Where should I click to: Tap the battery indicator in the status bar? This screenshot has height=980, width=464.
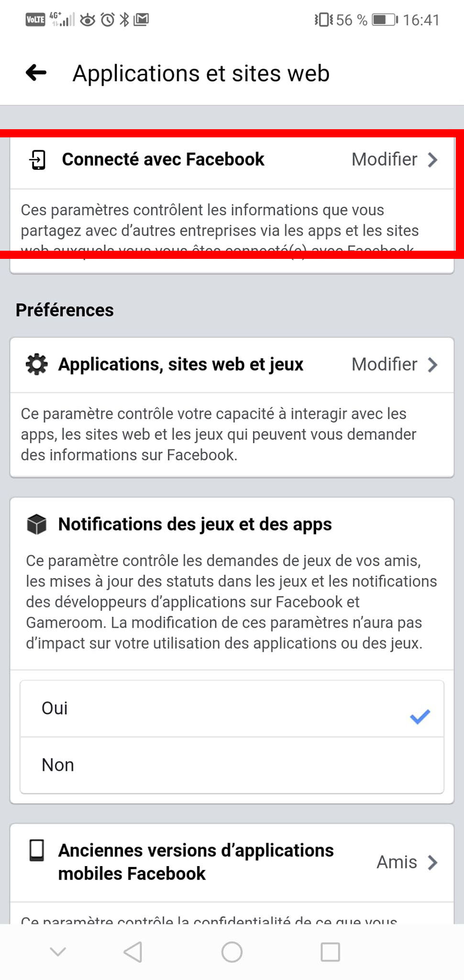click(385, 20)
